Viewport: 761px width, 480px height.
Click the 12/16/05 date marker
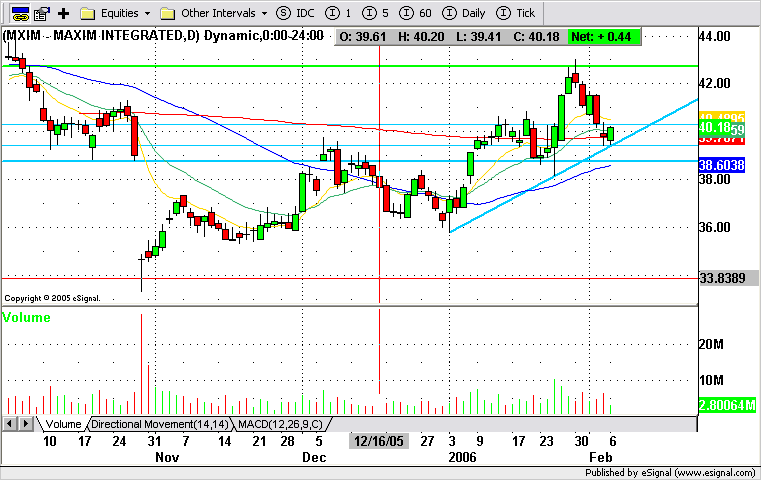tap(379, 441)
